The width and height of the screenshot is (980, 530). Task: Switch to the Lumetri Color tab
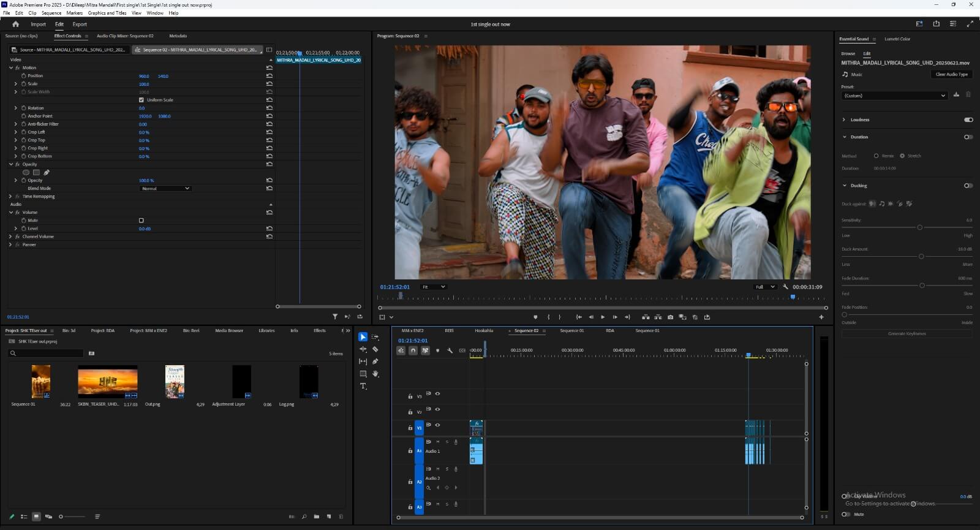pos(897,39)
